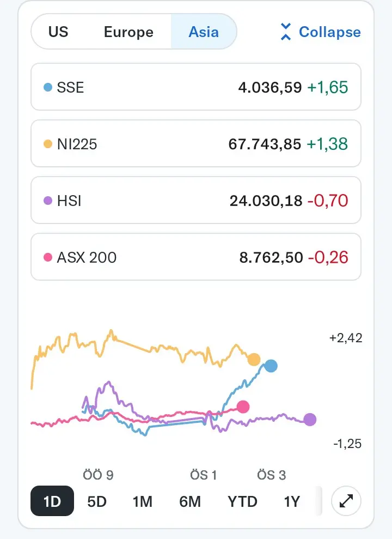This screenshot has height=539, width=392.
Task: Switch to the US markets tab
Action: [58, 32]
